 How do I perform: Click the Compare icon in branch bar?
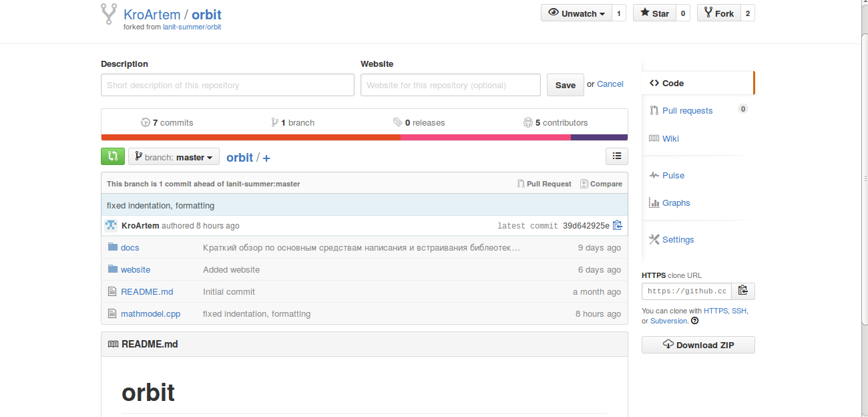(584, 184)
